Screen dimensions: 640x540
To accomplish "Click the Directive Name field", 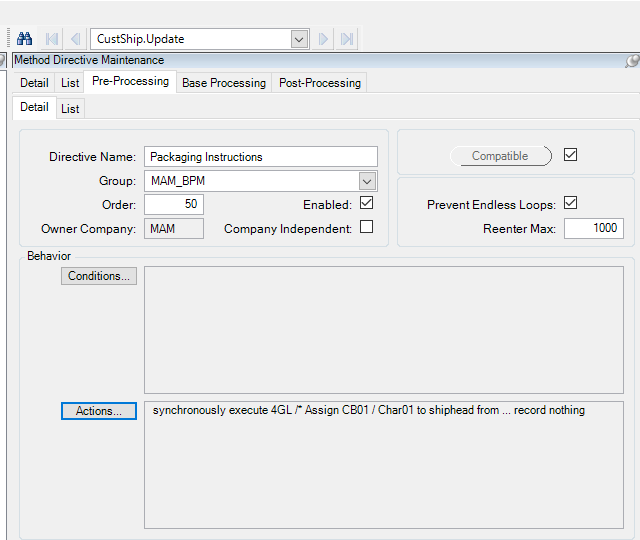I will (x=261, y=157).
